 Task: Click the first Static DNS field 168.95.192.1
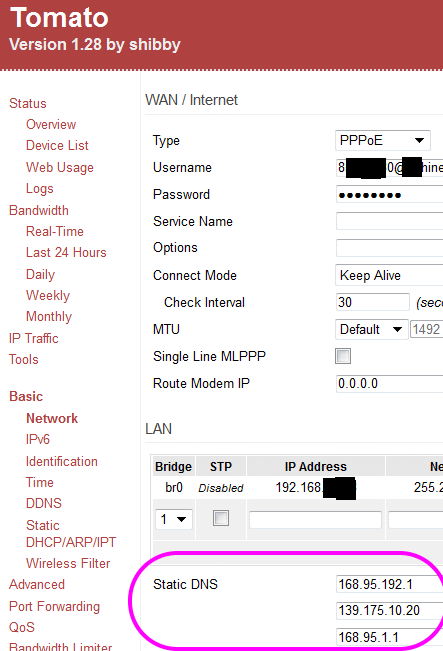[389, 584]
